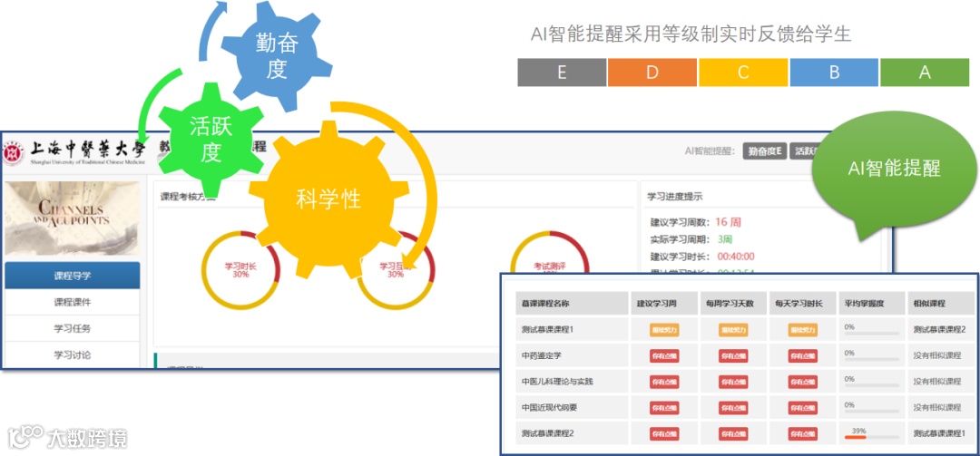This screenshot has width=980, height=456.
Task: Click 测试慕课课程1's 每周学习天数 继续努力 badge
Action: (734, 330)
